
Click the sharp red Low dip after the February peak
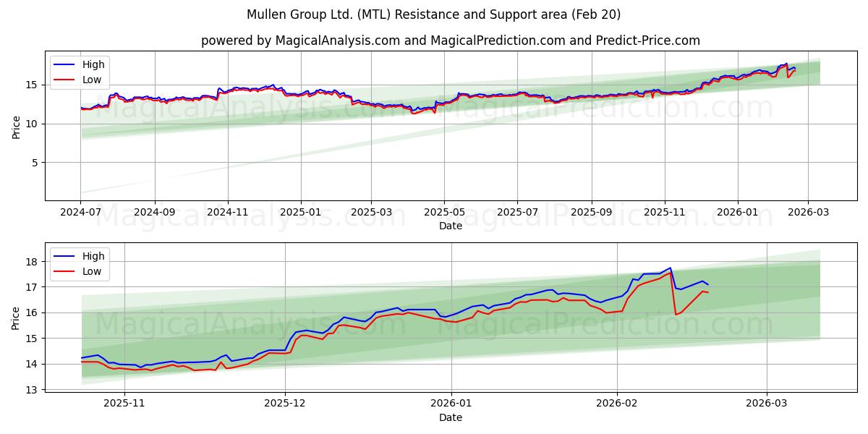(x=676, y=314)
